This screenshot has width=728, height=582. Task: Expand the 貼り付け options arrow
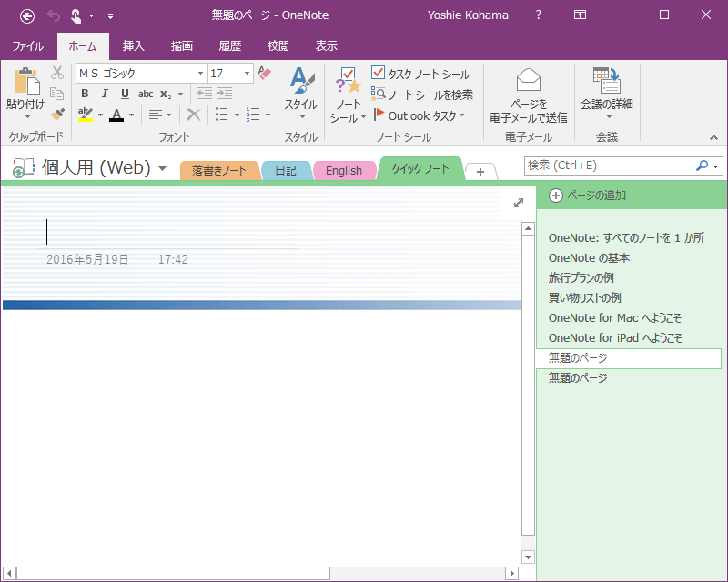point(27,116)
